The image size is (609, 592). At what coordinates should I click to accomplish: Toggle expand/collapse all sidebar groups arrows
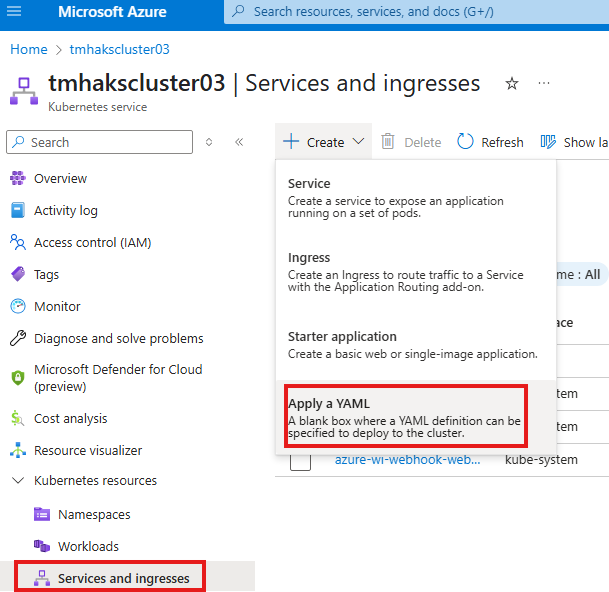[x=209, y=142]
